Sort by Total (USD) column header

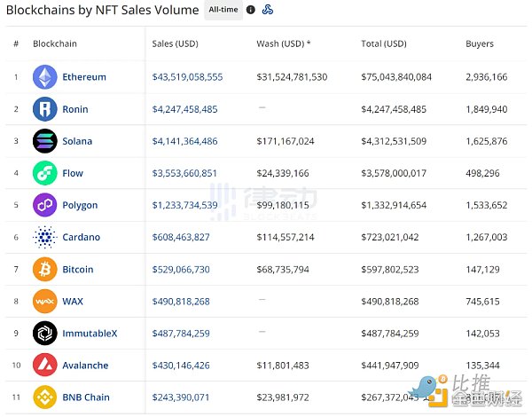[384, 43]
